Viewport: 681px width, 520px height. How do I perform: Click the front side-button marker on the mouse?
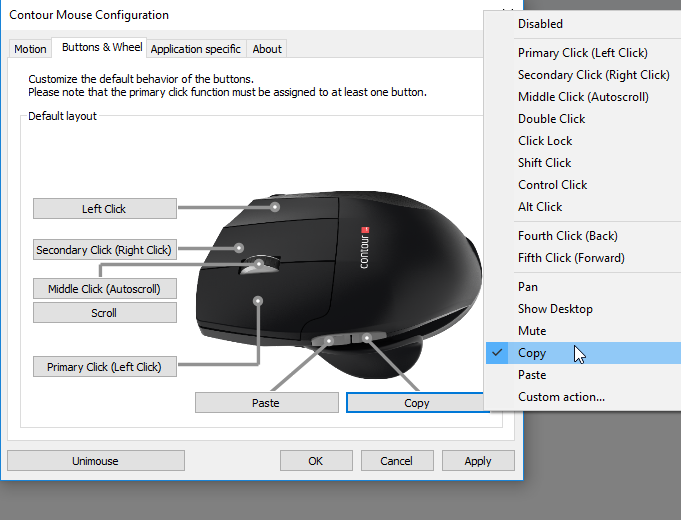(x=329, y=341)
